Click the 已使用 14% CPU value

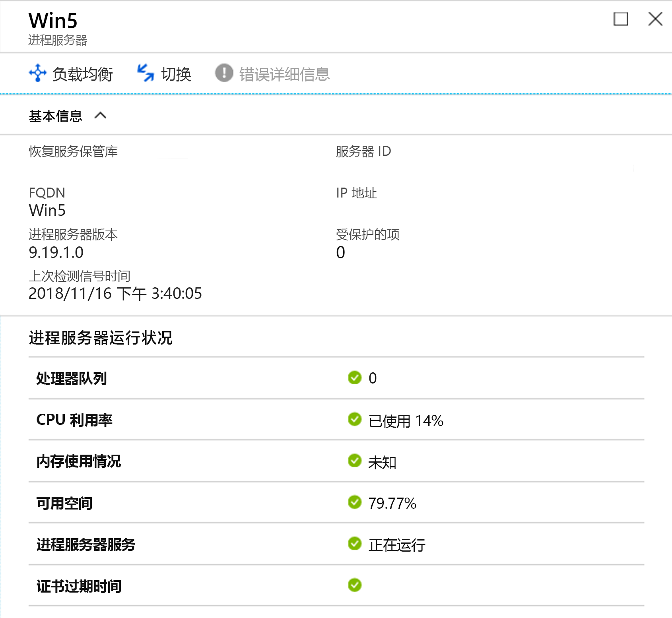point(406,421)
